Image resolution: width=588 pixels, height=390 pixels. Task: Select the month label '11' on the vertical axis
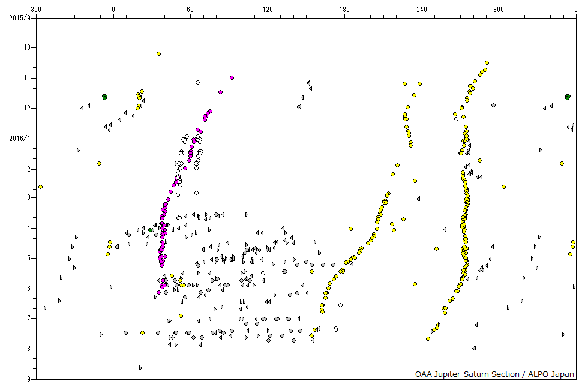[28, 78]
